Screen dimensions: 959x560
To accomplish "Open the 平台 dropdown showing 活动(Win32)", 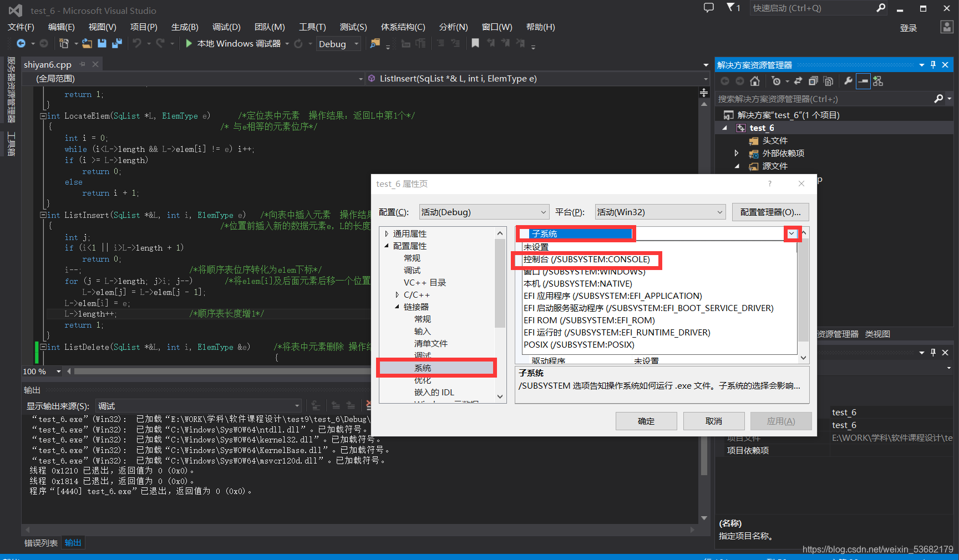I will click(x=660, y=212).
